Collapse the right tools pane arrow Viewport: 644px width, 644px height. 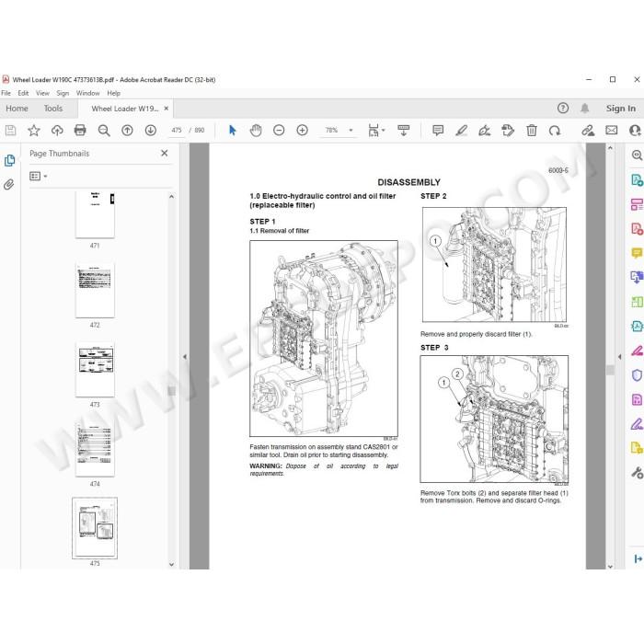tap(619, 357)
